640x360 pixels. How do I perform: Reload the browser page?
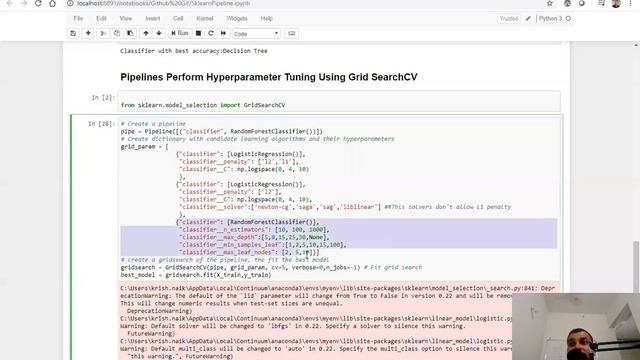point(38,3)
